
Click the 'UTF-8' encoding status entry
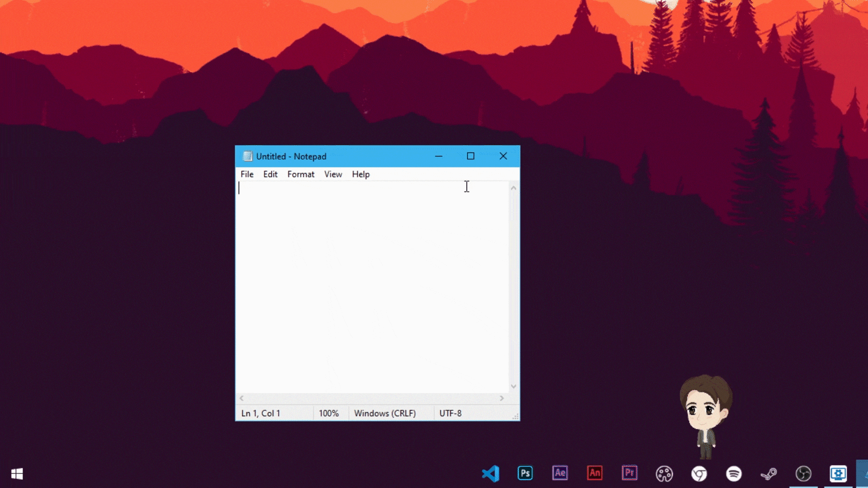pyautogui.click(x=450, y=413)
